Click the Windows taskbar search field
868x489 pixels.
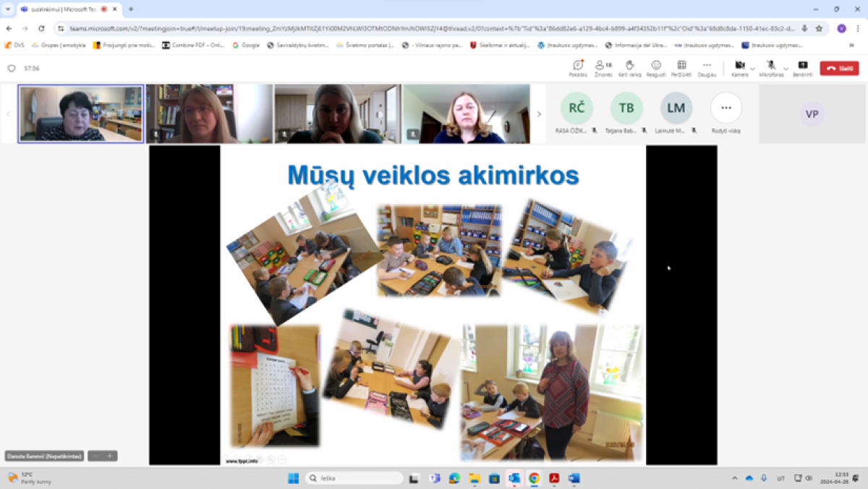tap(354, 478)
